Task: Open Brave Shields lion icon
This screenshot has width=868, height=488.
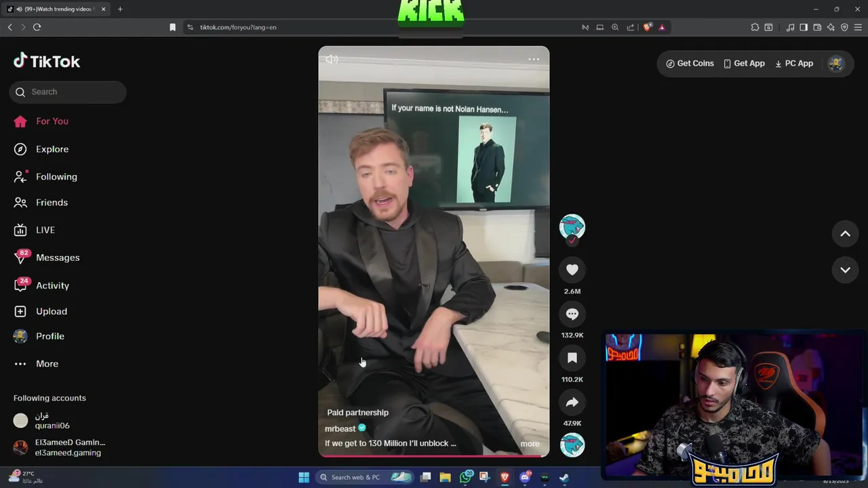Action: (647, 27)
